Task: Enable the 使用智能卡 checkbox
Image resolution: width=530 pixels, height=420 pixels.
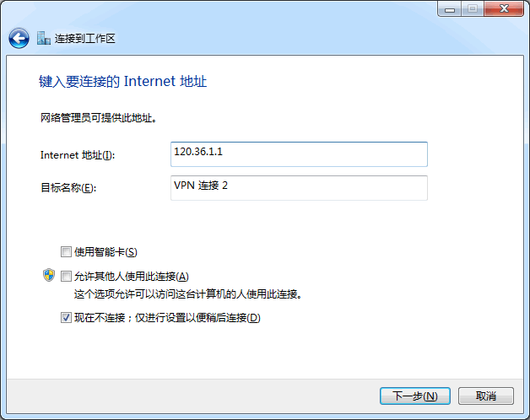Action: 66,251
